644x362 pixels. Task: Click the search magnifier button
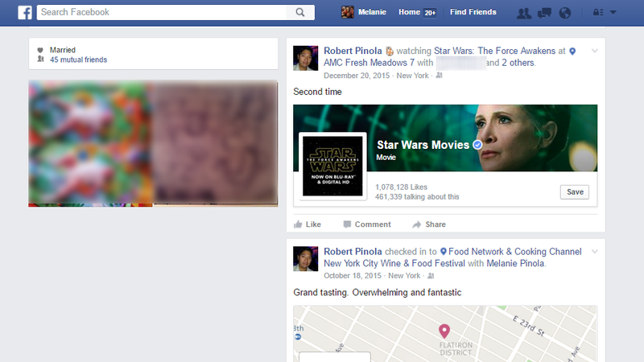[x=300, y=12]
